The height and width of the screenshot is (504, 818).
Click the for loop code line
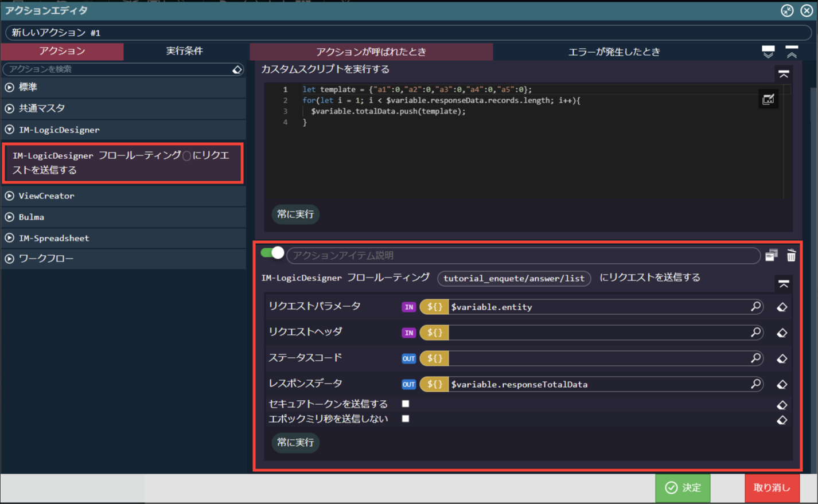click(x=441, y=100)
